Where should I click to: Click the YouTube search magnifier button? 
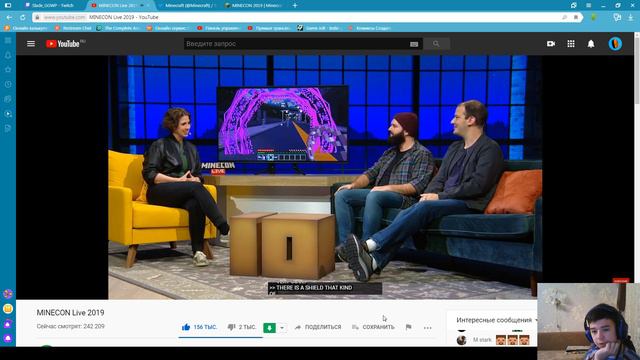(436, 44)
